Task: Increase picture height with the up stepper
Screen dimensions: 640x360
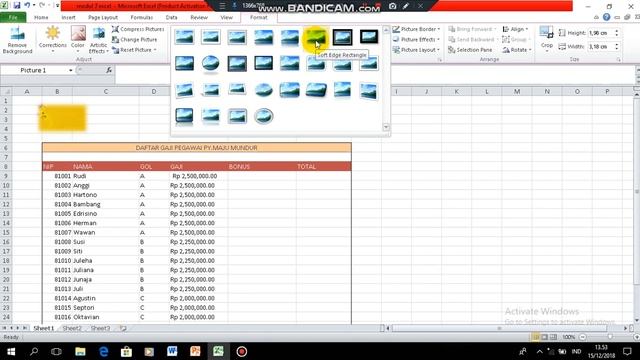Action: coord(617,31)
